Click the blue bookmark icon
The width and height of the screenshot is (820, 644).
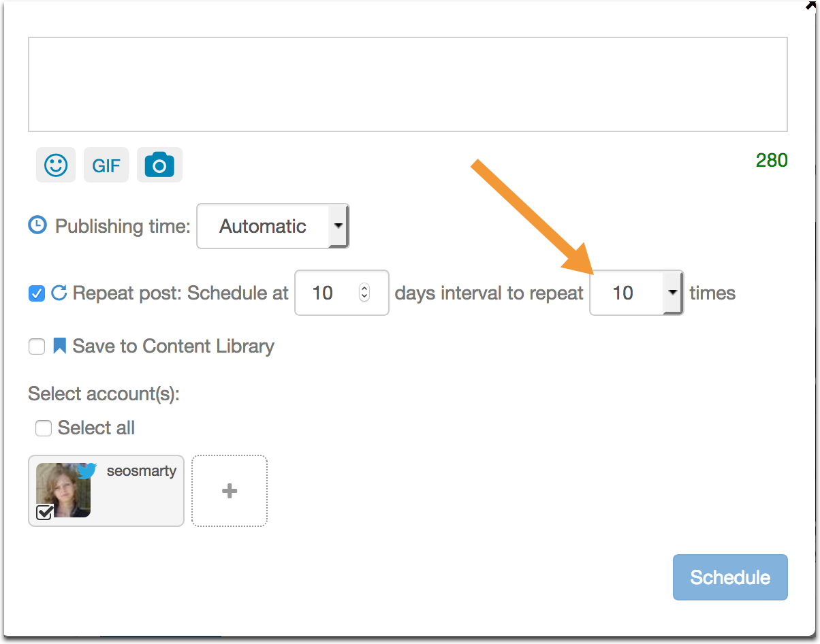[59, 346]
